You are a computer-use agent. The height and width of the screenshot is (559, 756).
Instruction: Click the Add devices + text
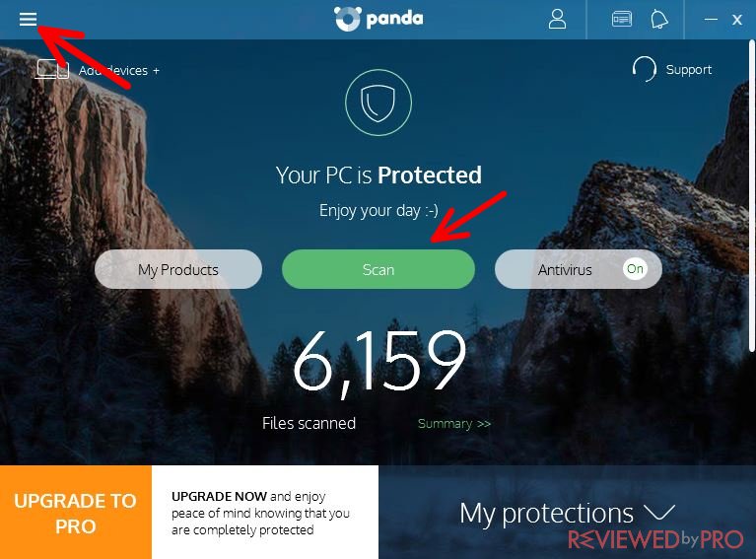tap(119, 70)
